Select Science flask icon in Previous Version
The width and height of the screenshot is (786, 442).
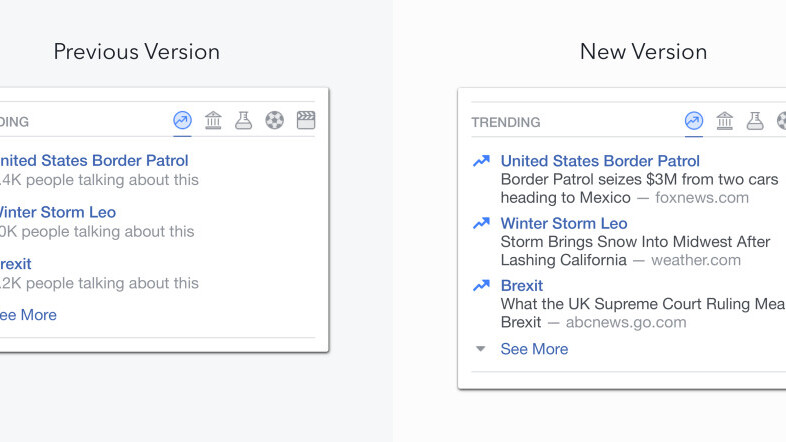pos(244,121)
